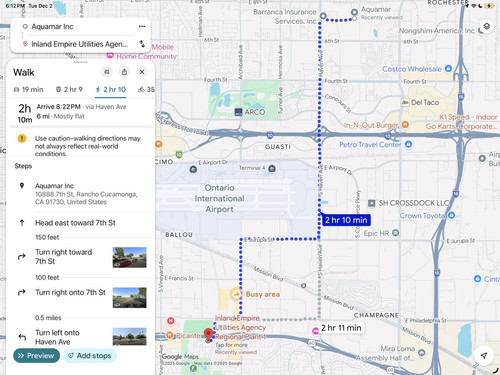500x375 pixels.
Task: Tap K1 Speed Indoor Go Karts label
Action: pyautogui.click(x=462, y=122)
